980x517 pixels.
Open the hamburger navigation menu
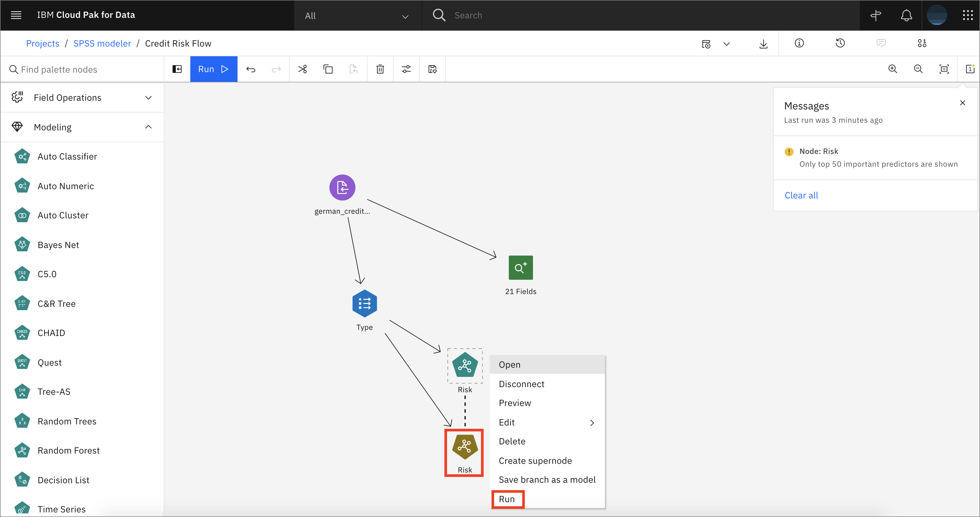click(16, 15)
